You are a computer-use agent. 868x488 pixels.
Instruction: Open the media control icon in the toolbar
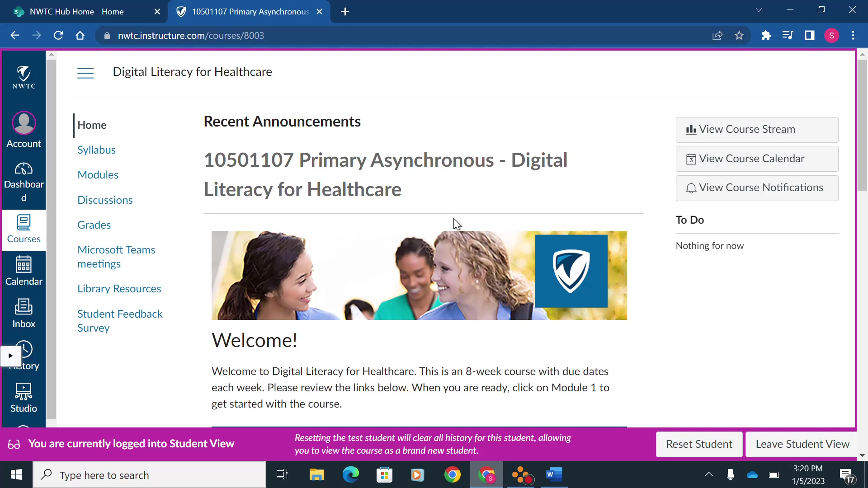pyautogui.click(x=788, y=35)
